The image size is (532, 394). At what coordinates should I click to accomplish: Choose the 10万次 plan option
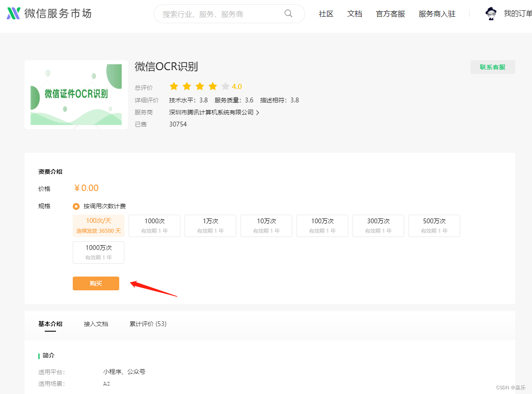pyautogui.click(x=266, y=226)
